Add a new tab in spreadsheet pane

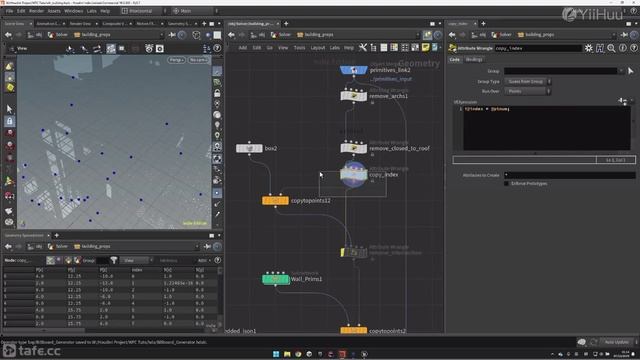click(x=56, y=236)
